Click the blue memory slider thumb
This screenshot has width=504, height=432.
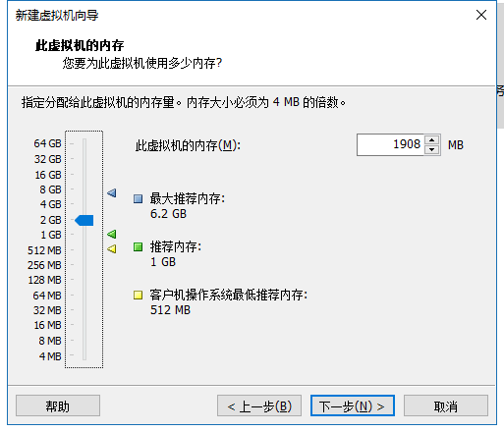tap(84, 220)
